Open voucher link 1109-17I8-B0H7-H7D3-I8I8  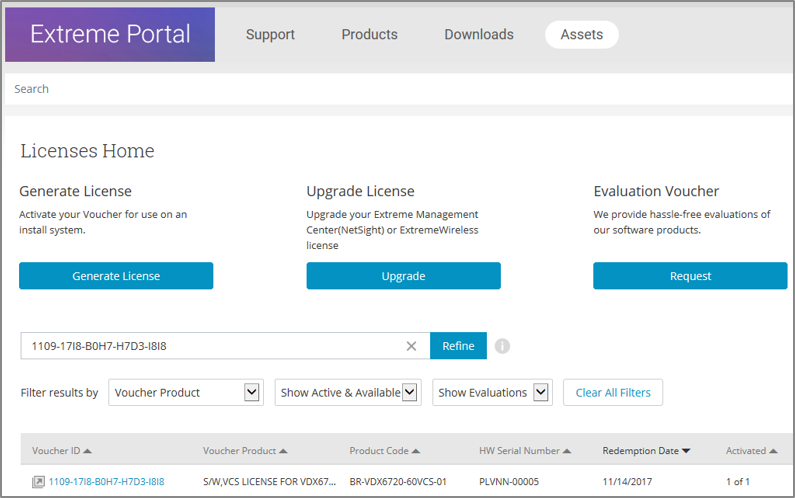[107, 482]
